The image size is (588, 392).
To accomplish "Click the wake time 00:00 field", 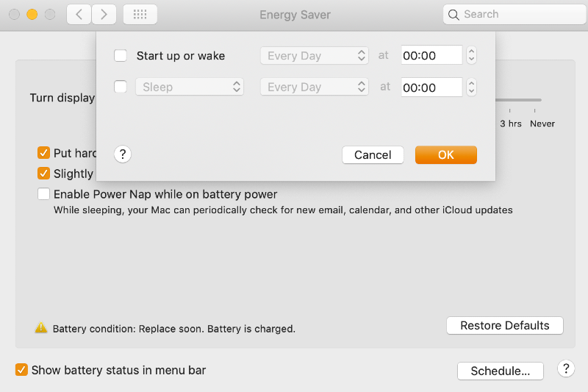I will (x=431, y=55).
